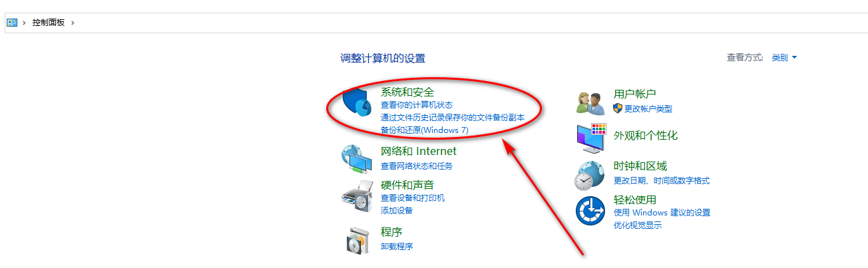The width and height of the screenshot is (868, 268).
Task: Expand the 类别 view-by dropdown
Action: (784, 58)
